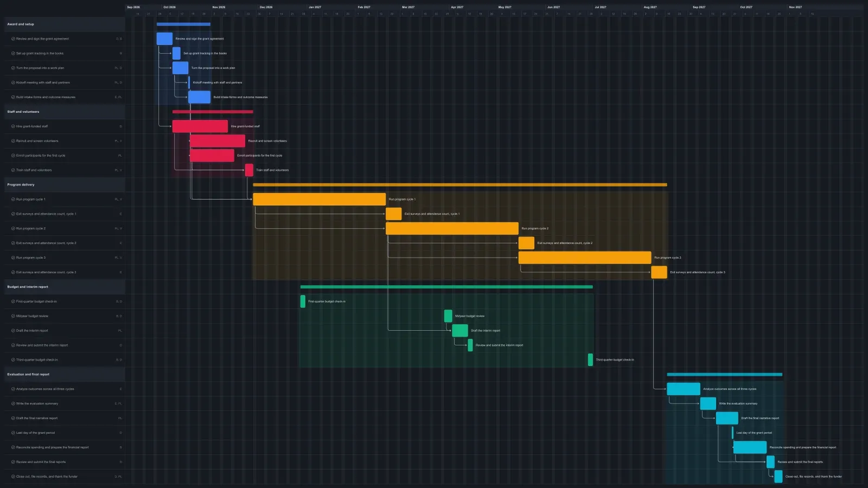Click the 'D, B' assignee initials for Review and sign row
The image size is (868, 488).
(x=119, y=39)
